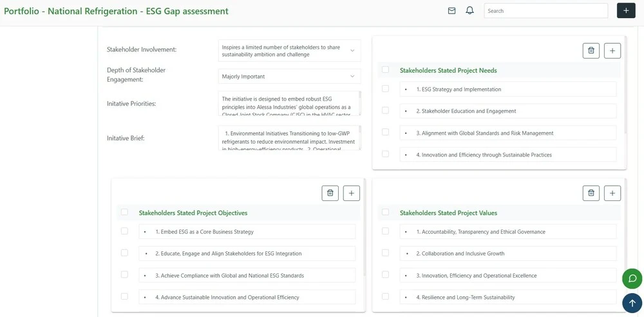Click the Embed ESG as Core Business Strategy item
644x317 pixels.
coord(247,232)
